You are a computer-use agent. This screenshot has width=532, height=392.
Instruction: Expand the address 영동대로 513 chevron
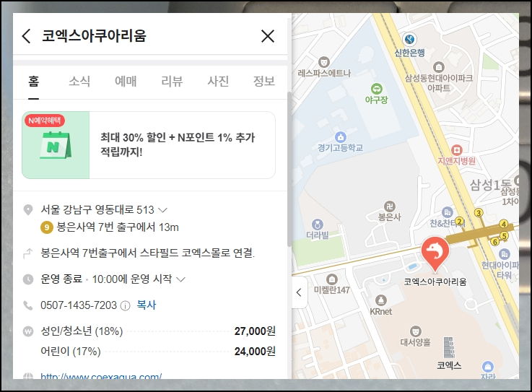coord(163,210)
